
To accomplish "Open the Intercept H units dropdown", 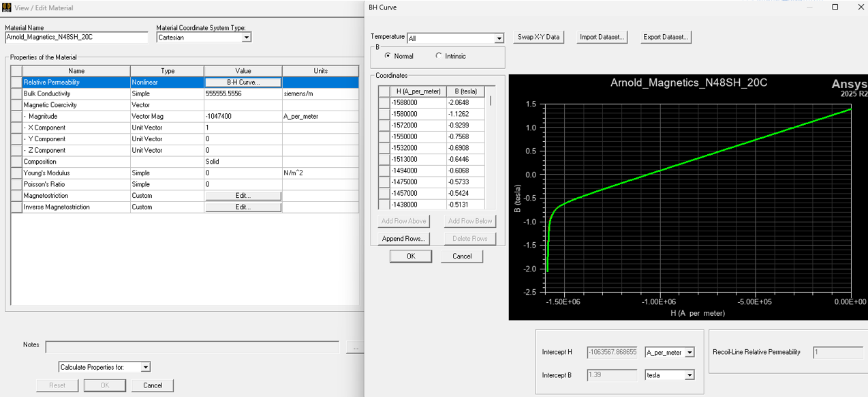I will point(689,353).
